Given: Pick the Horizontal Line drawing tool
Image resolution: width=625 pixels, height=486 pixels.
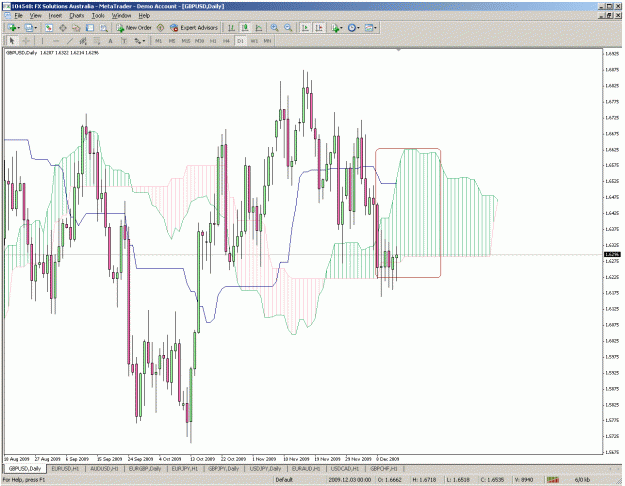Looking at the screenshot, I should [56, 41].
